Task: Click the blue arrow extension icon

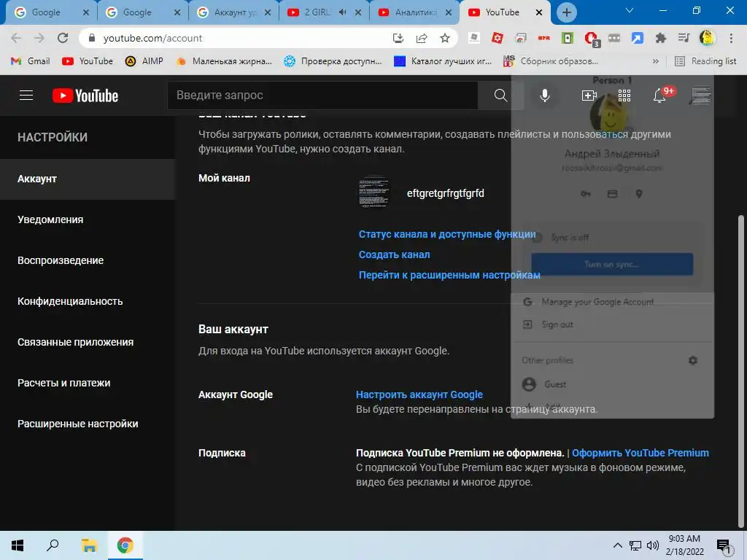Action: coord(638,38)
